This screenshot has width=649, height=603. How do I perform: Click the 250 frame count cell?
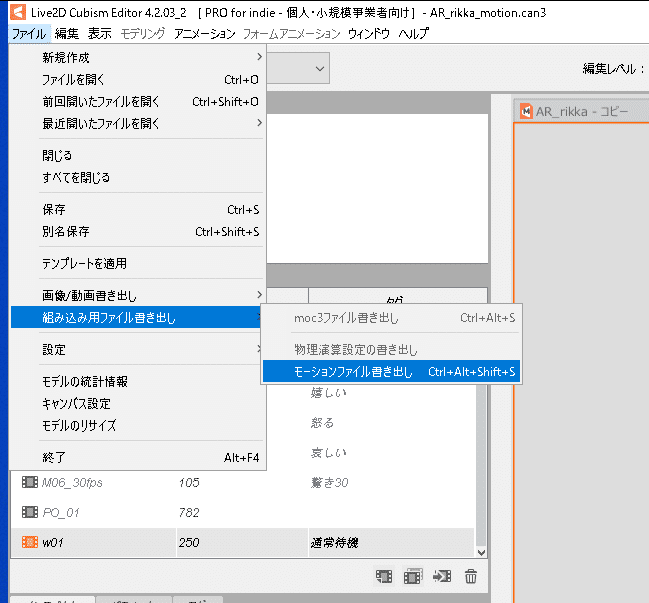coord(242,543)
